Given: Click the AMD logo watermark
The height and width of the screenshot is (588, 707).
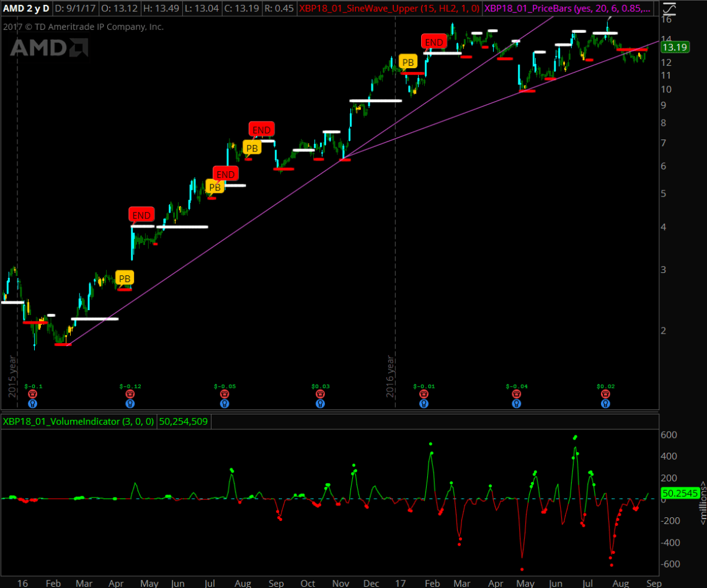Looking at the screenshot, I should tap(48, 48).
